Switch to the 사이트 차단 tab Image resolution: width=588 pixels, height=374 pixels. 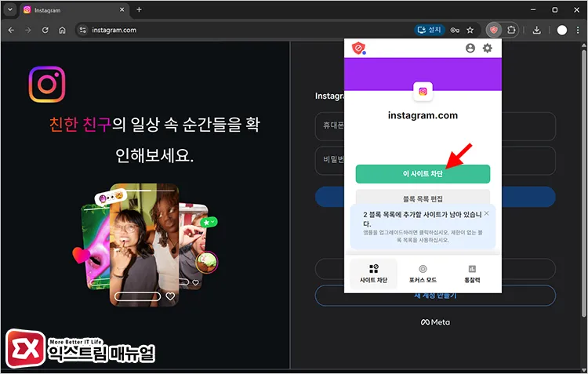pos(373,274)
